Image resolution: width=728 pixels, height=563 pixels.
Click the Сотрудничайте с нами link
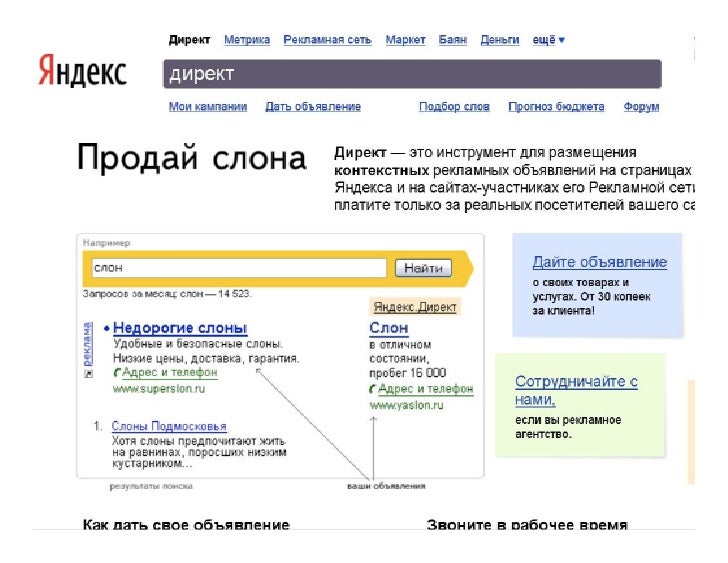tap(576, 390)
